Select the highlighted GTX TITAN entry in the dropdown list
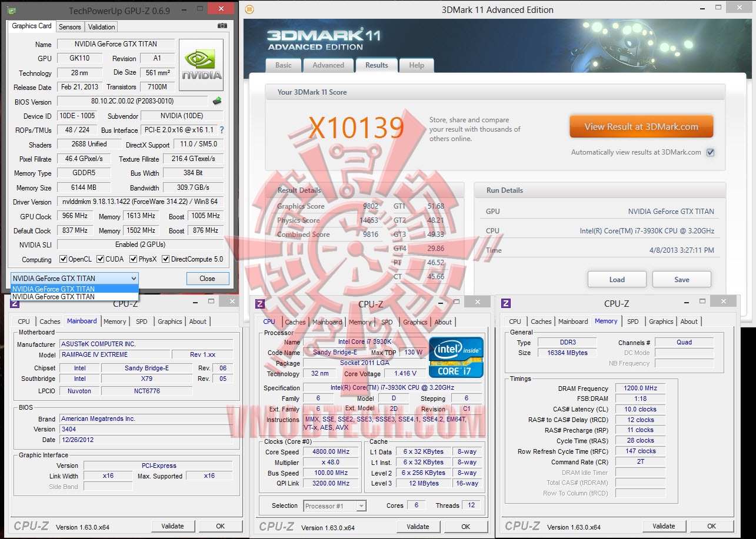The width and height of the screenshot is (756, 539). [75, 289]
